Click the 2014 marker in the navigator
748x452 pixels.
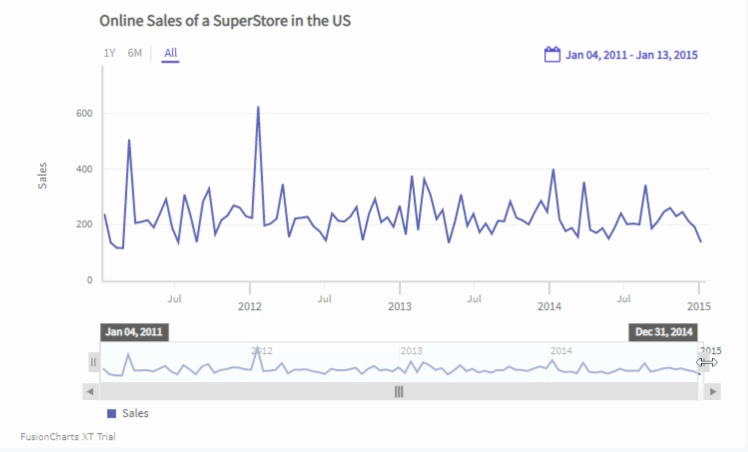pos(561,351)
